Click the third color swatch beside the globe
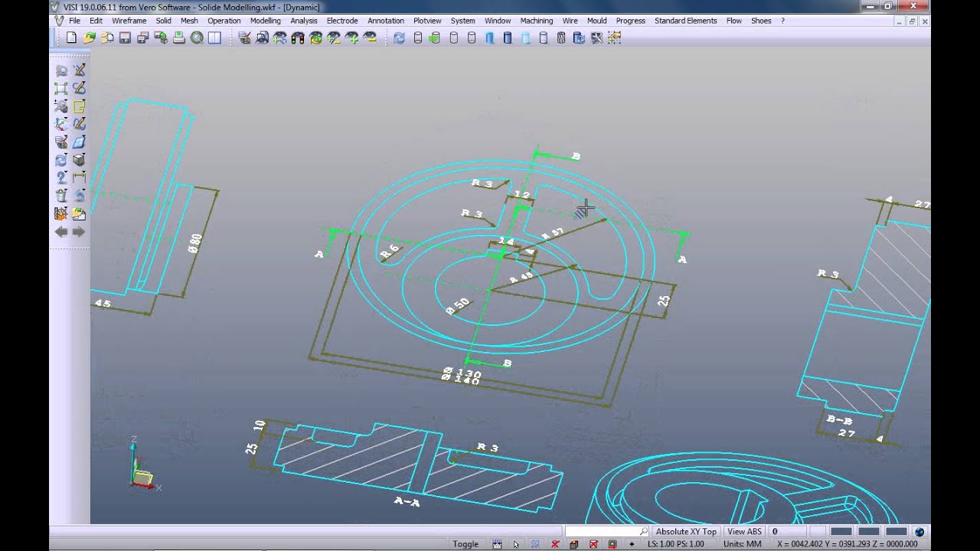Image resolution: width=980 pixels, height=551 pixels. coord(897,531)
